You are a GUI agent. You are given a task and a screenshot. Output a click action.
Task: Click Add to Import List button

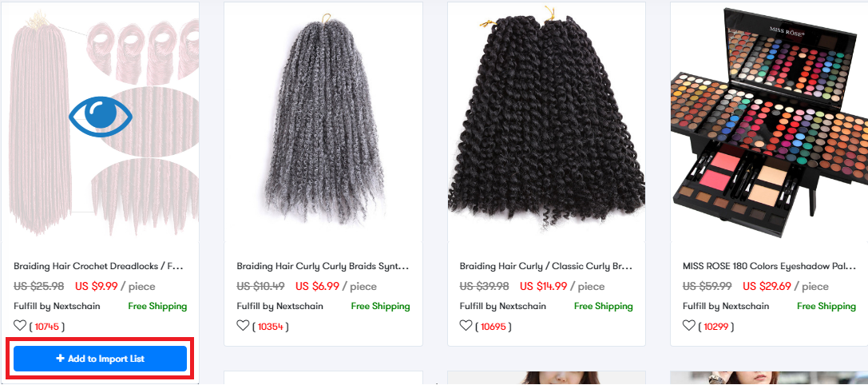click(x=100, y=359)
